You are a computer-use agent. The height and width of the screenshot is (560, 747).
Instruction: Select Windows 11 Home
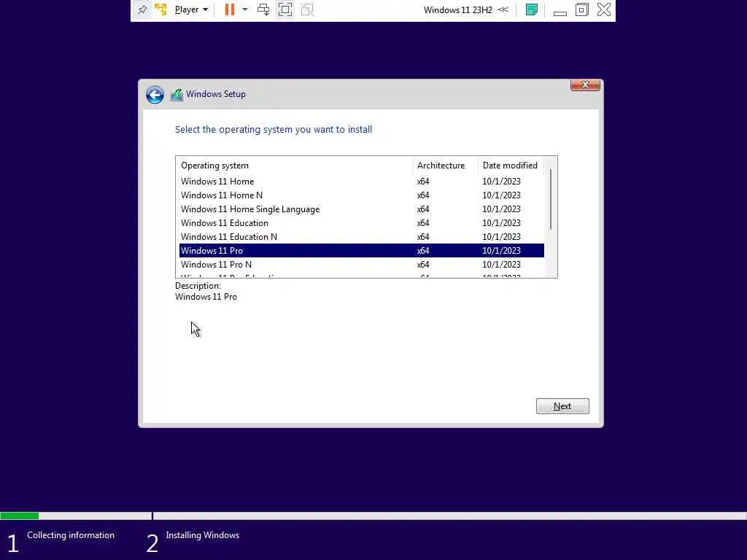tap(362, 182)
